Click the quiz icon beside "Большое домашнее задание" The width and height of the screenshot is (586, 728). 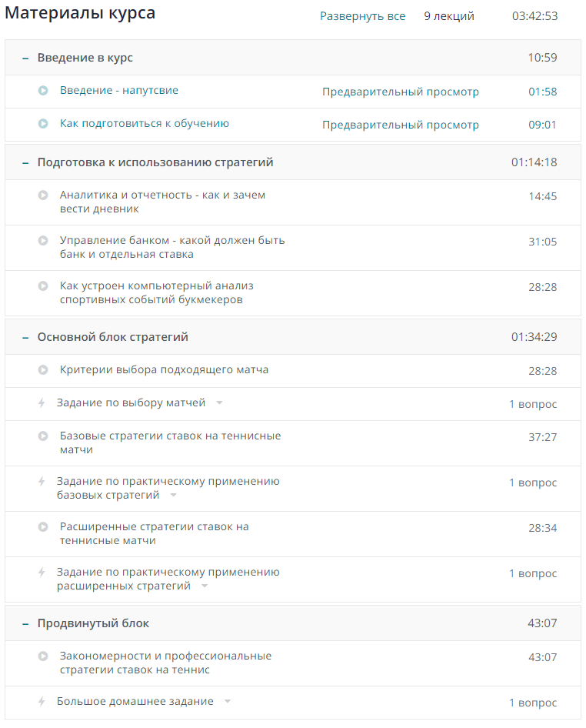pyautogui.click(x=43, y=701)
